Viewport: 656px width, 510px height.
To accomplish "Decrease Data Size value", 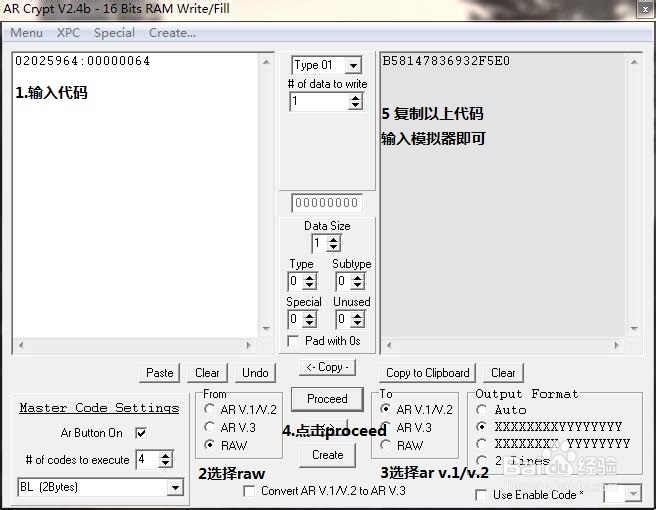I will coord(333,247).
